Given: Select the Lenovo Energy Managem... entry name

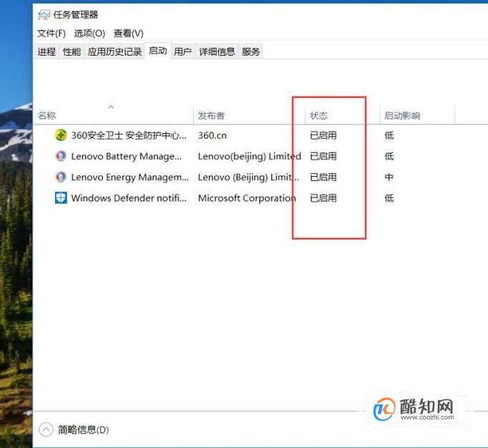Looking at the screenshot, I should pos(130,177).
